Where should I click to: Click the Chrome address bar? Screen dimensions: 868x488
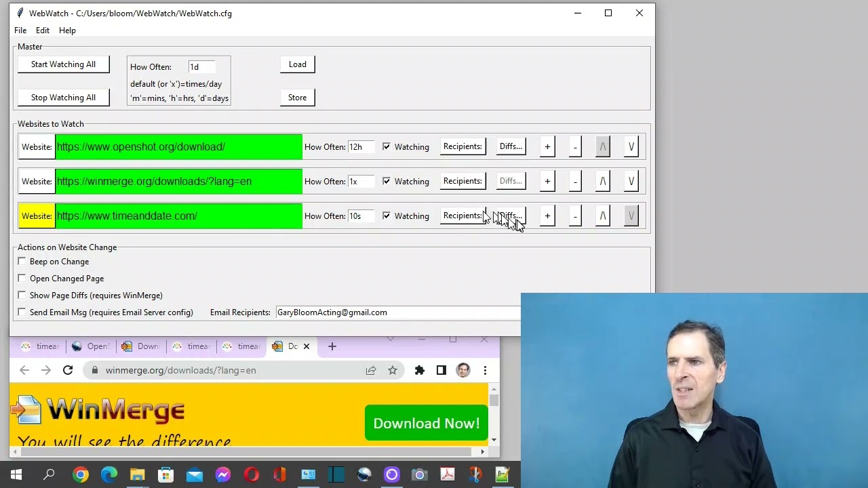point(231,371)
